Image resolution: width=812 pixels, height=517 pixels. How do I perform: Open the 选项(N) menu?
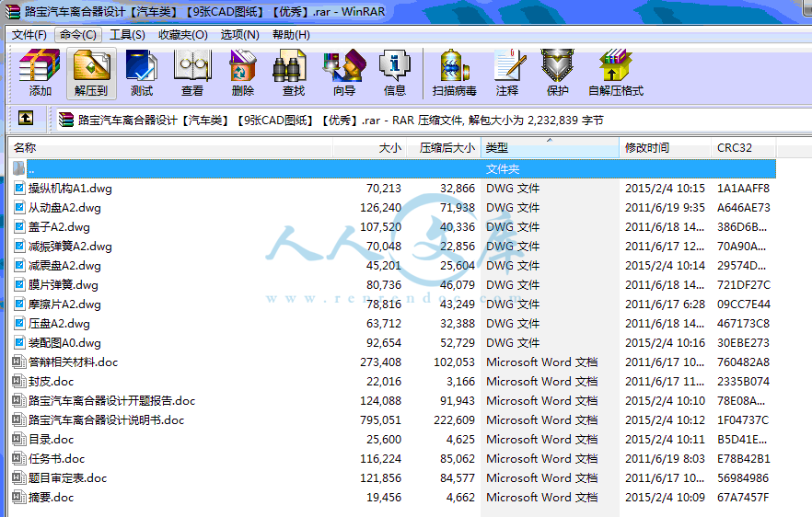tap(239, 35)
